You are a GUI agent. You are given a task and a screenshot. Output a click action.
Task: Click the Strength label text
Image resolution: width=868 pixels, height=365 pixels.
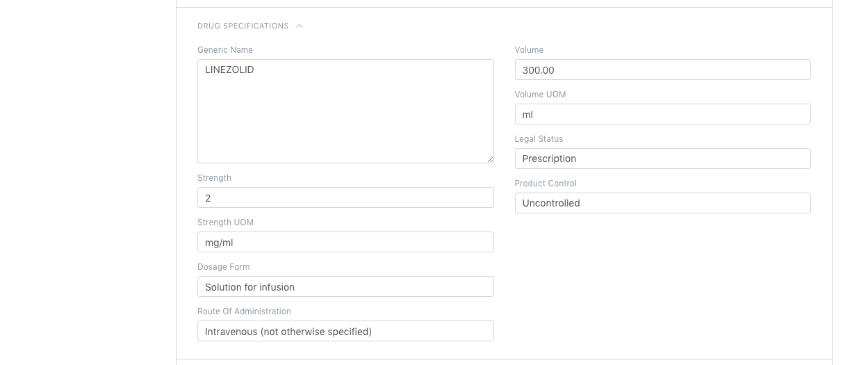coord(214,178)
